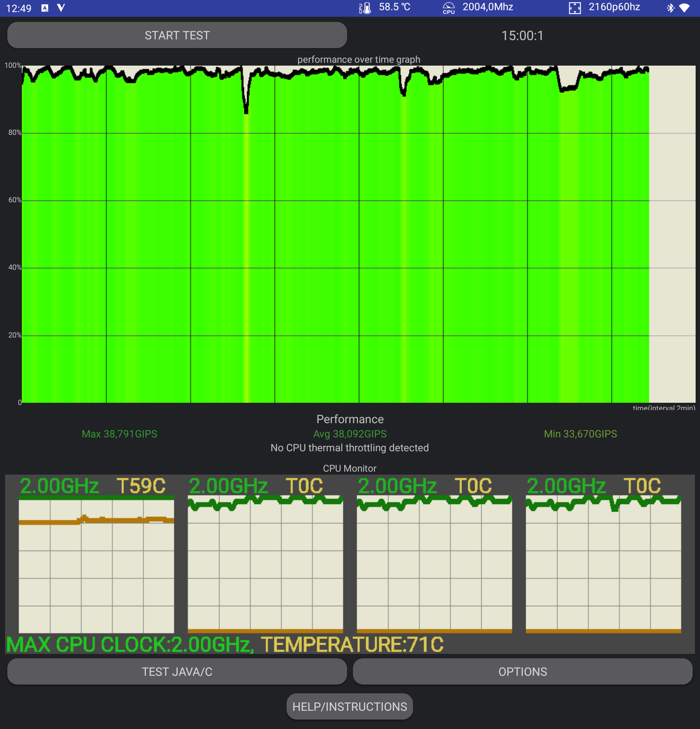Tap the CPU gauge icon
700x729 pixels.
448,8
